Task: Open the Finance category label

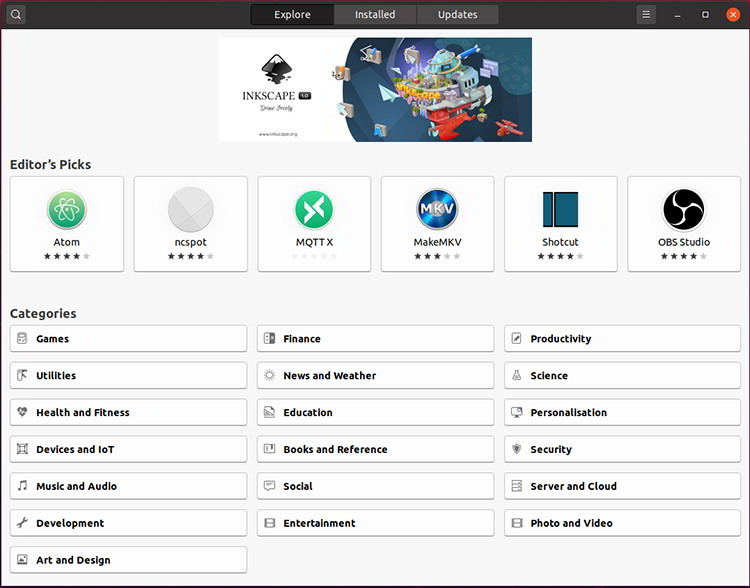Action: [x=302, y=339]
